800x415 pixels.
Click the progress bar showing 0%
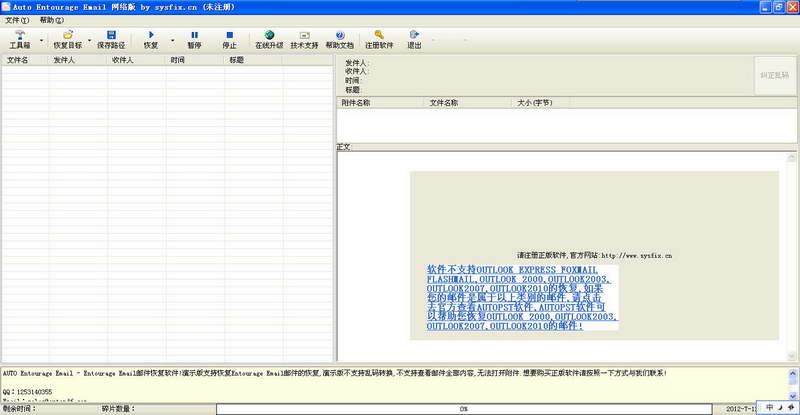click(x=464, y=409)
